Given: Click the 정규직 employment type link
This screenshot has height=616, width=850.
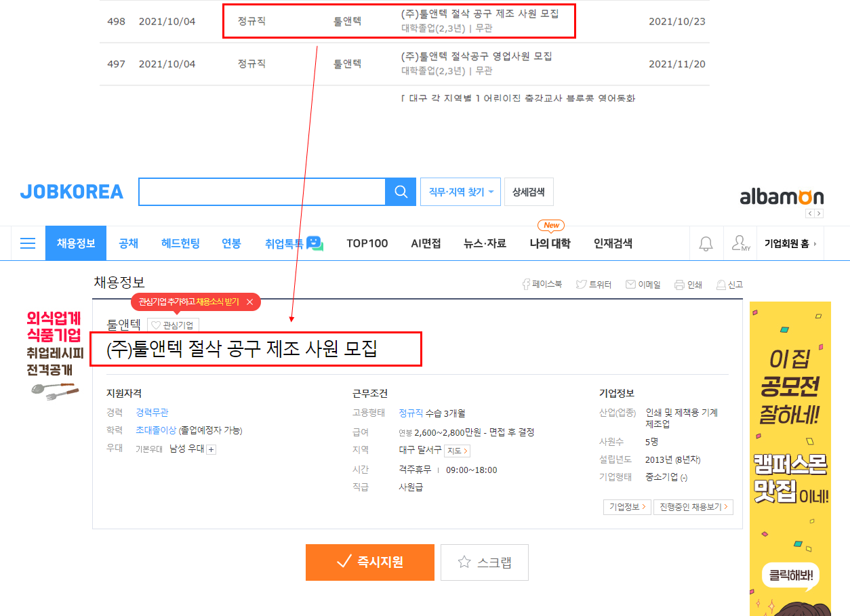Looking at the screenshot, I should 411,413.
